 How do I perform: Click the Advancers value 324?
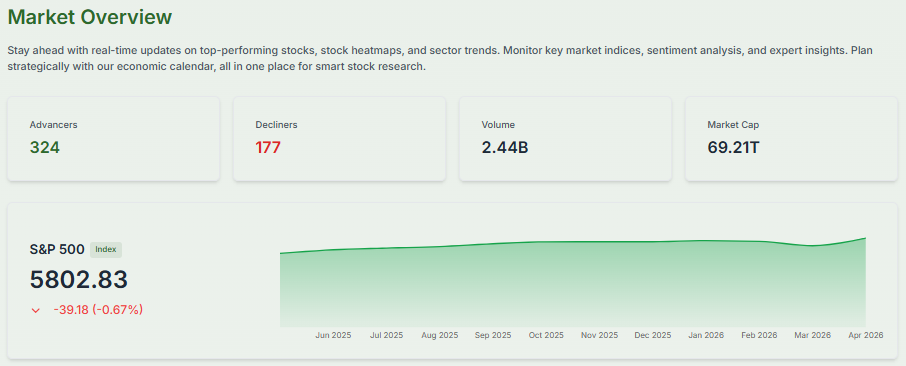(x=44, y=148)
